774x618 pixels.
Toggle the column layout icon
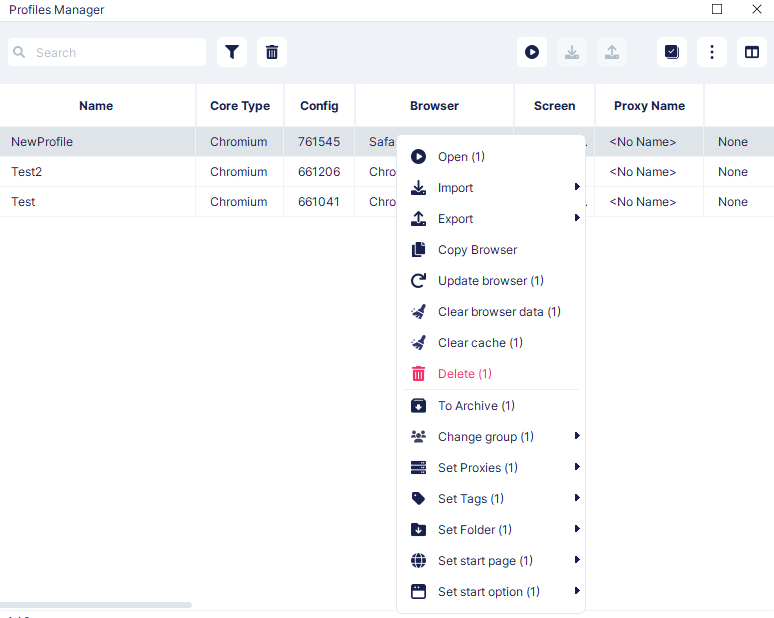(752, 52)
